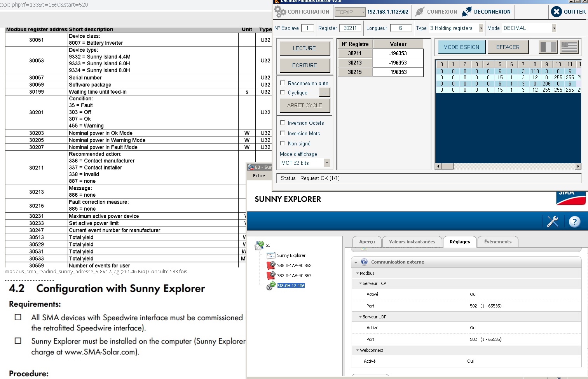Open the TCP/IP protocol dropdown
Image resolution: width=588 pixels, height=379 pixels.
(363, 12)
